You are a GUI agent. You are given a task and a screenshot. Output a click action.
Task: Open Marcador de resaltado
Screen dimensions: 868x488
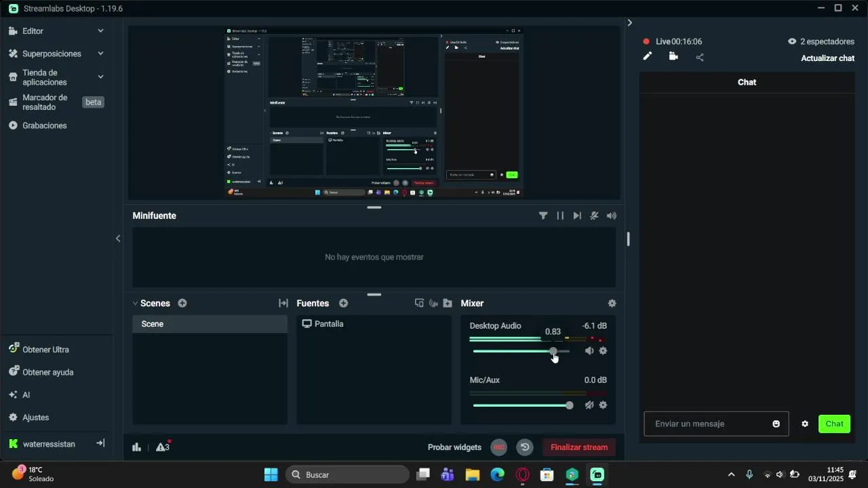(45, 102)
